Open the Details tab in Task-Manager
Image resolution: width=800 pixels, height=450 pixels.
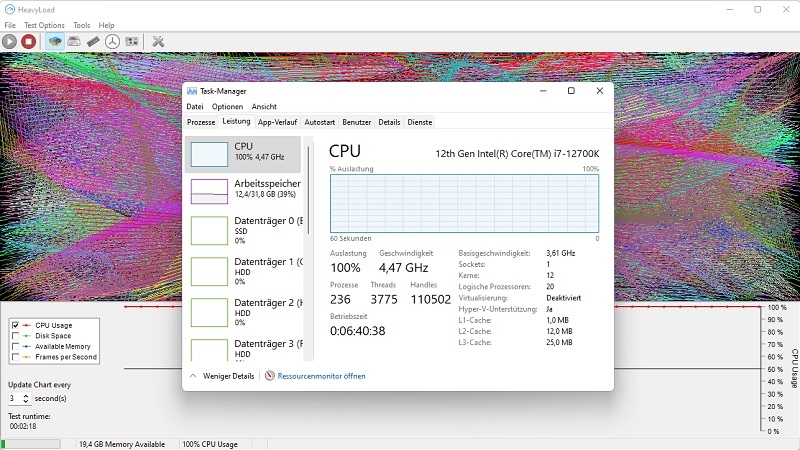click(389, 122)
